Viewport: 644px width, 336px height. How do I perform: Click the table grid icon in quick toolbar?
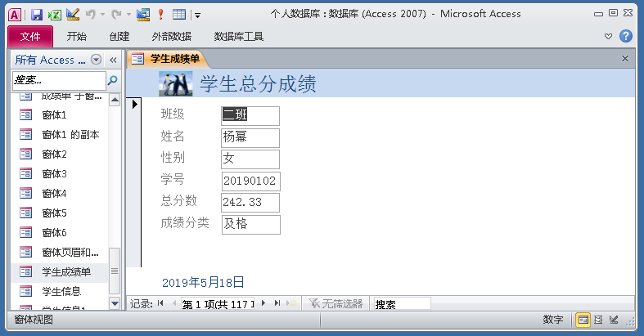pos(179,15)
